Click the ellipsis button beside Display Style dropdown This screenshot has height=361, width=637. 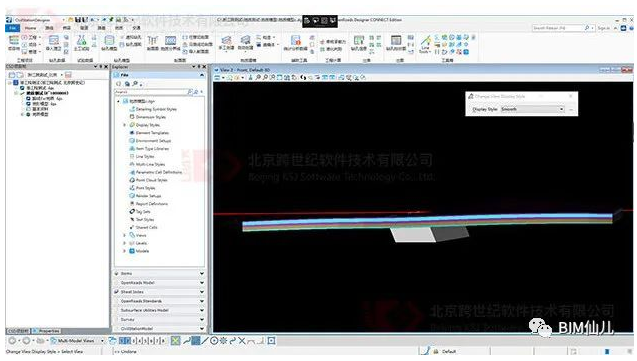[x=571, y=109]
